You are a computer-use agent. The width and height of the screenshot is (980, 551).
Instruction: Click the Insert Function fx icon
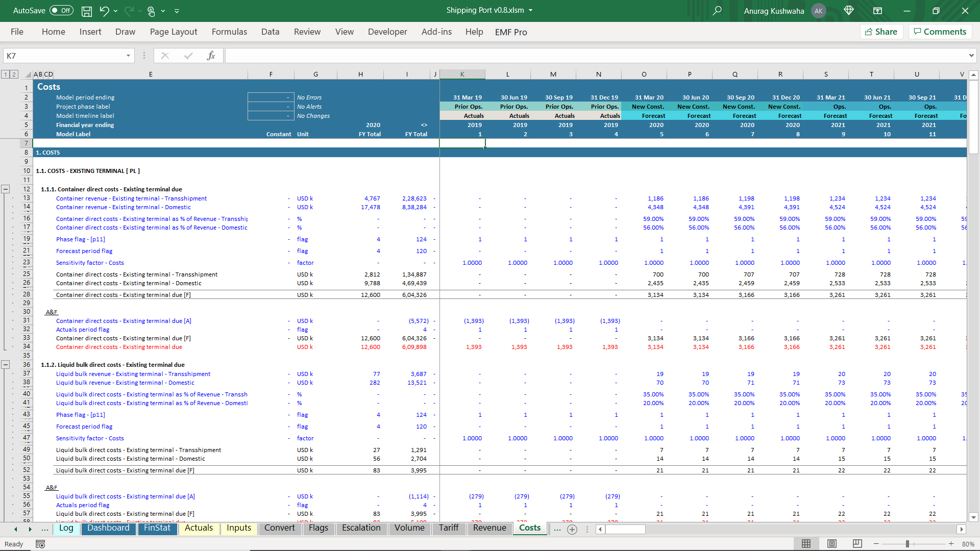coord(211,56)
